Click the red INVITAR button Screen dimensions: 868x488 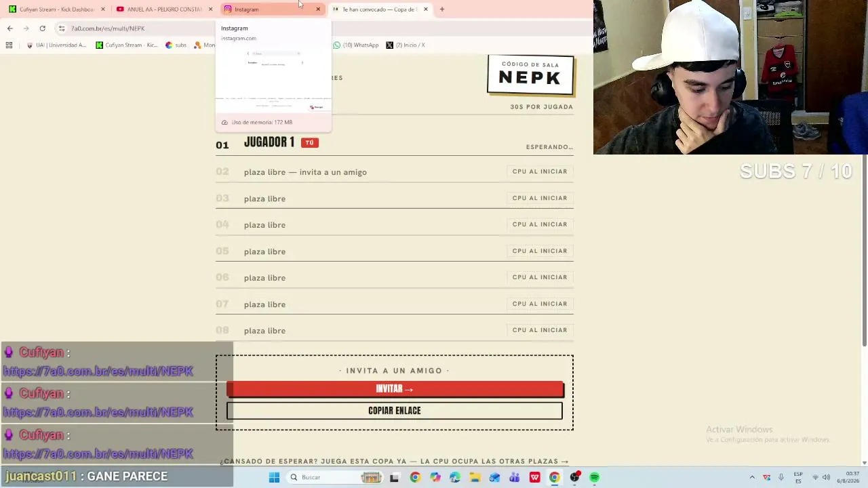[395, 389]
